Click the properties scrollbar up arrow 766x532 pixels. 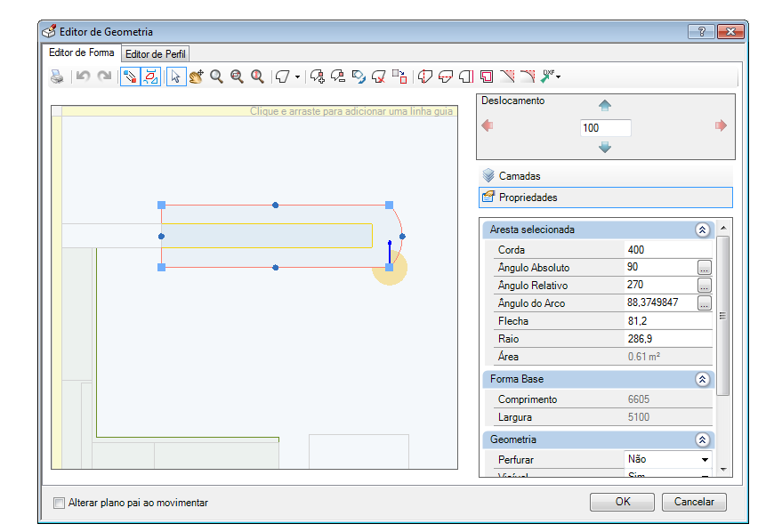(x=723, y=228)
